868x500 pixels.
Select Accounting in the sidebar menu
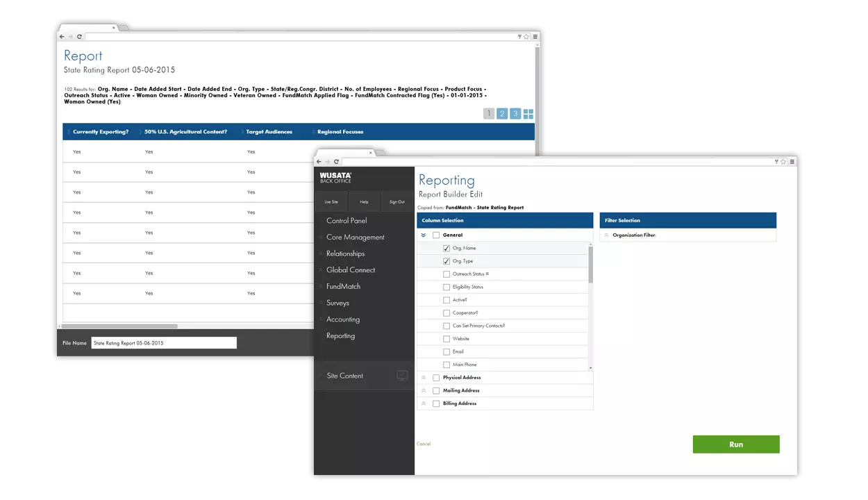tap(343, 319)
